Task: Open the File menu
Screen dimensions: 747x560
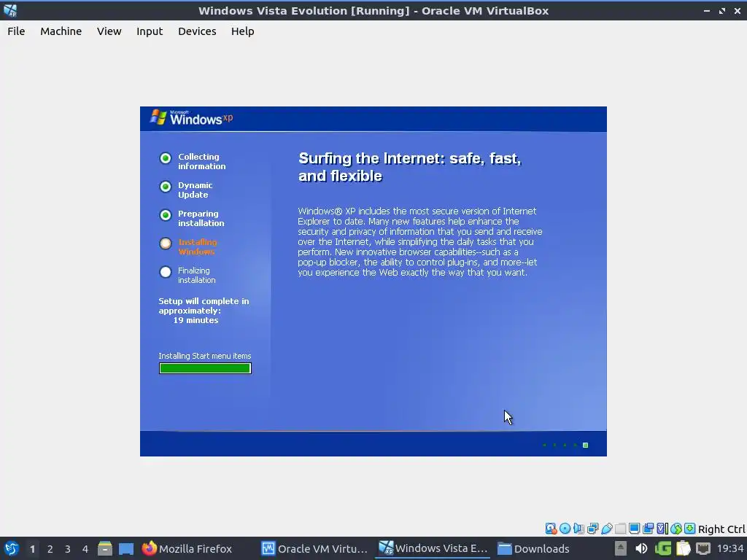Action: [16, 31]
